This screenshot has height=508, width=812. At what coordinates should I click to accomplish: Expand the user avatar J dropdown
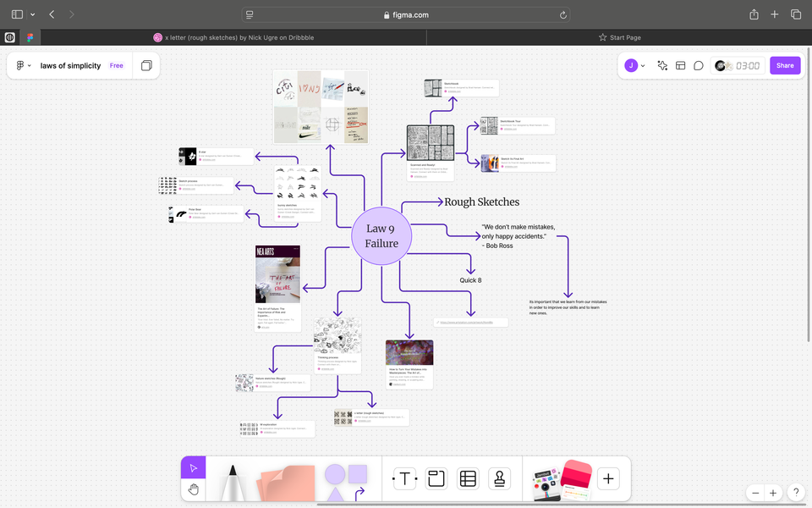635,65
